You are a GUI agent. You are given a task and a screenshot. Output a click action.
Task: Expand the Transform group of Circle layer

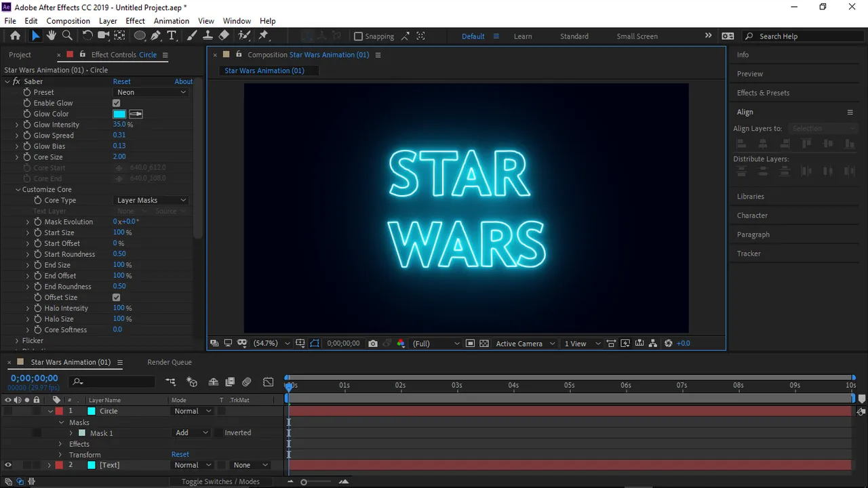61,455
